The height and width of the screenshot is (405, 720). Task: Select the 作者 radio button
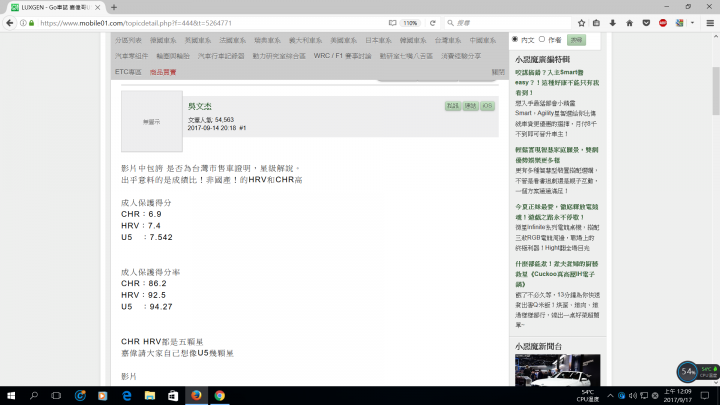point(542,39)
